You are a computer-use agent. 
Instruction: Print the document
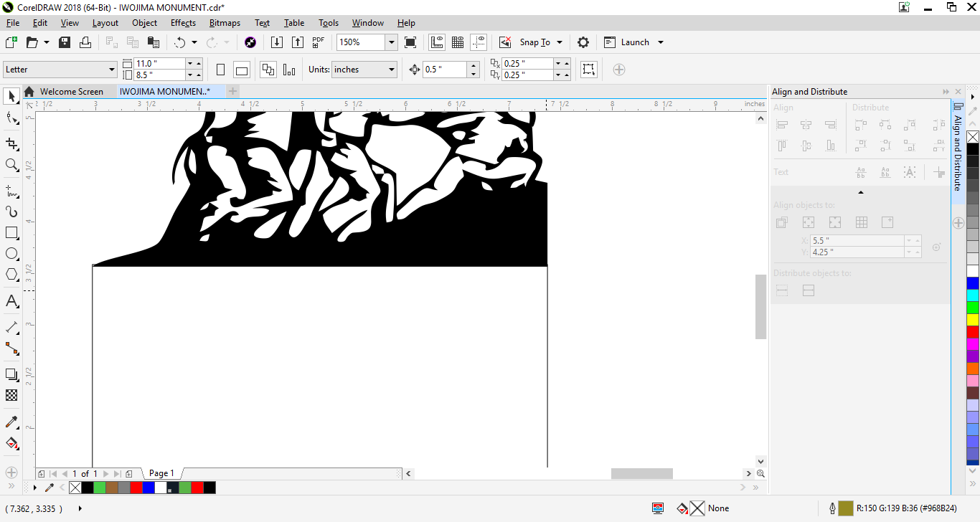[x=85, y=42]
